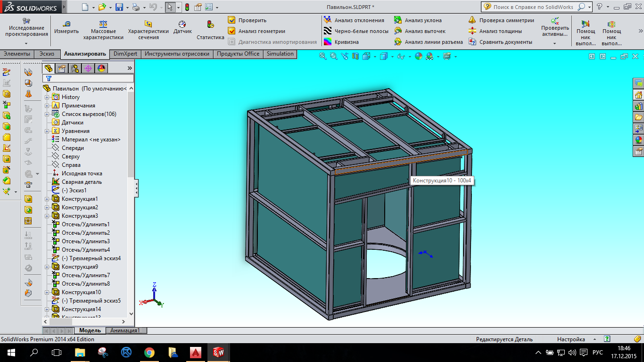Toggle Кривизна curvature display
644x362 pixels.
click(x=328, y=42)
